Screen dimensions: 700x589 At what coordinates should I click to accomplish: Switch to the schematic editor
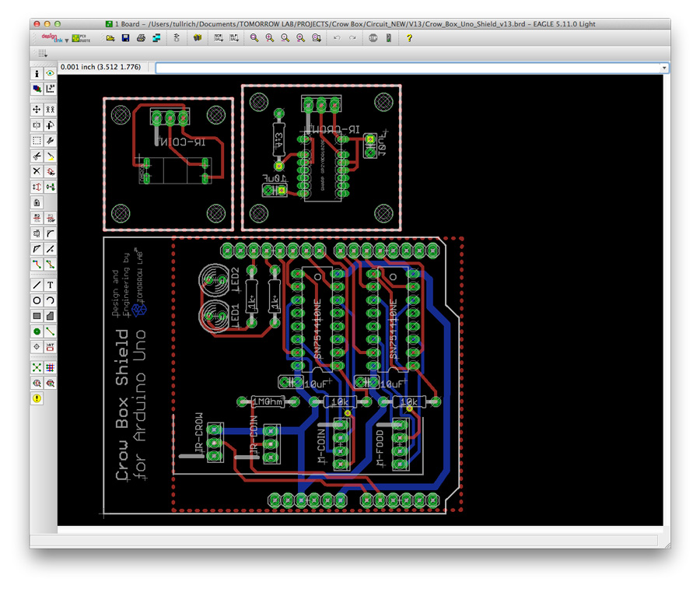177,38
